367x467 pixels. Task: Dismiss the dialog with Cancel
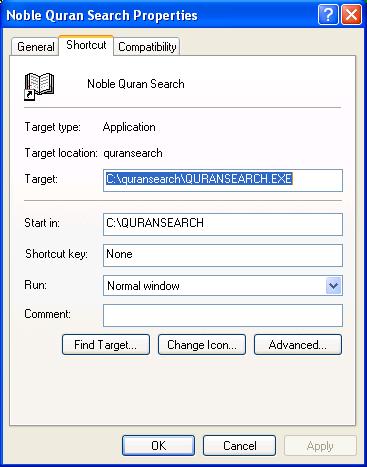click(240, 446)
